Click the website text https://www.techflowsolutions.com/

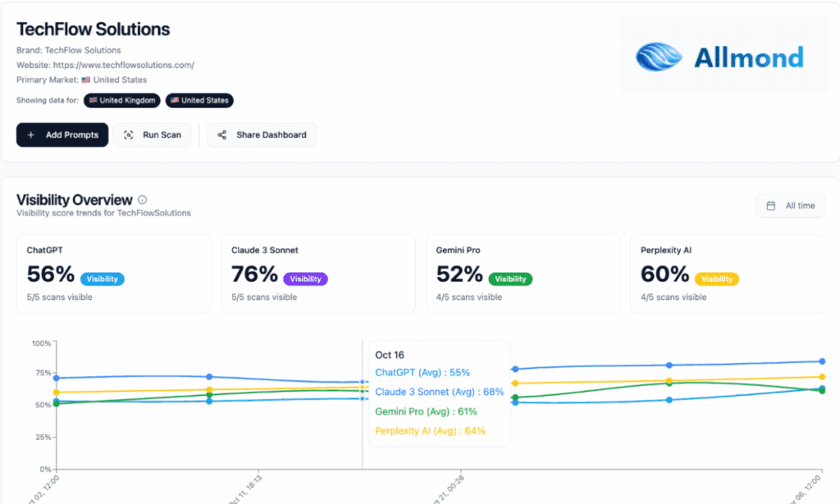(124, 65)
